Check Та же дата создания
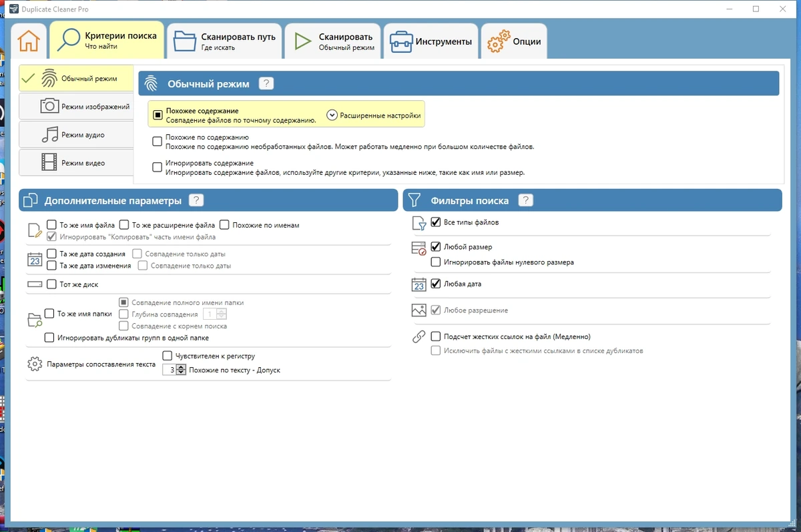This screenshot has width=801, height=532. [x=51, y=254]
